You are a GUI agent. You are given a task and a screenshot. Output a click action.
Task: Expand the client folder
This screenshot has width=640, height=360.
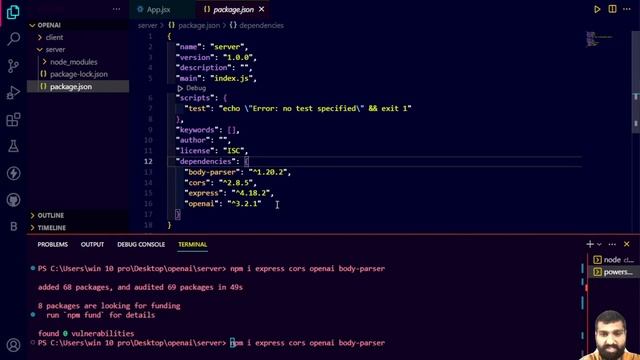click(x=54, y=37)
